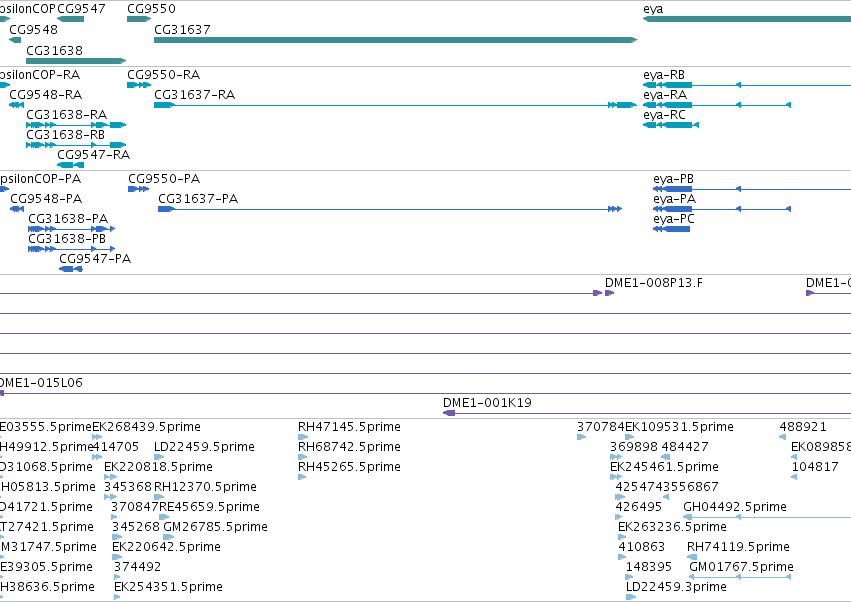Click the CG31637-PA protein label
This screenshot has height=602, width=851.
(198, 199)
